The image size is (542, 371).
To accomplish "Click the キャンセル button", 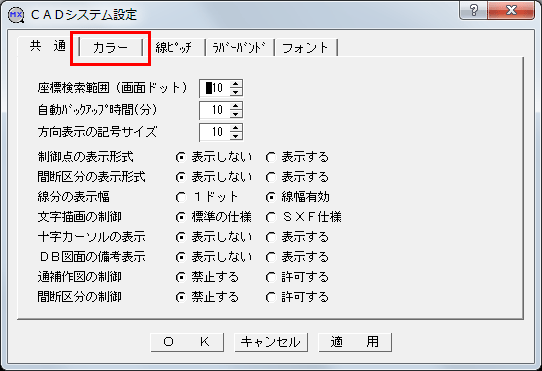I will [x=271, y=342].
